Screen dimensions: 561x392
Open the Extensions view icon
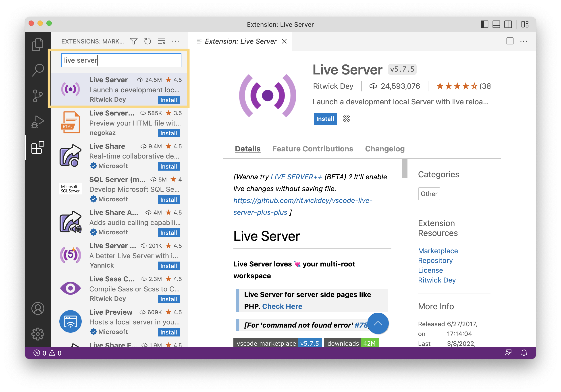tap(38, 147)
